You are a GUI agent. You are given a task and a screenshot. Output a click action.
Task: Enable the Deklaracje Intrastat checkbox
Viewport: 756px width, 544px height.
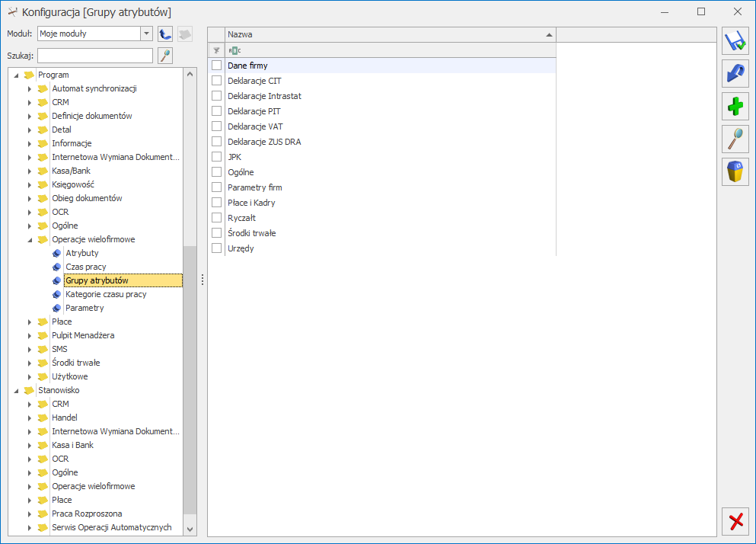click(216, 95)
